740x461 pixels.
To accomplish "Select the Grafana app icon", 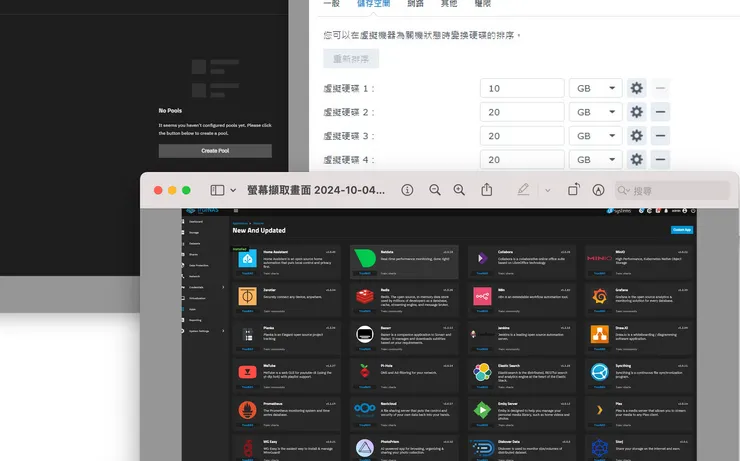I will pyautogui.click(x=599, y=296).
